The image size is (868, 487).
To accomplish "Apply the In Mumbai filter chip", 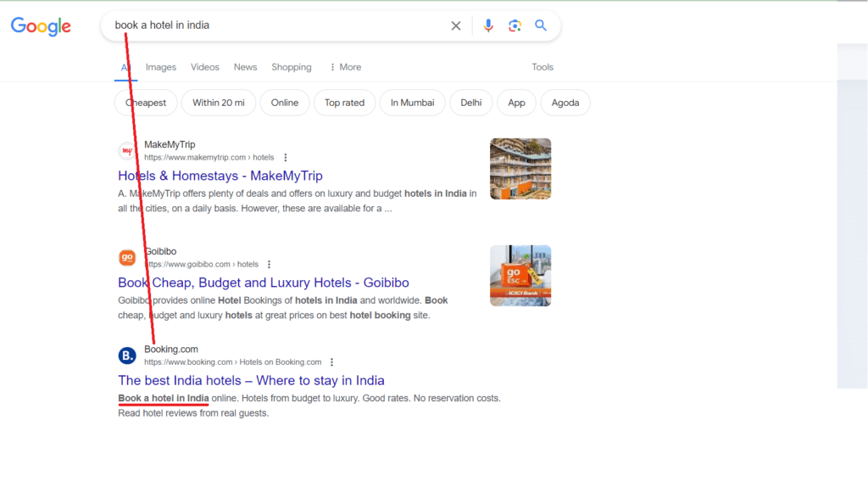I will point(413,103).
